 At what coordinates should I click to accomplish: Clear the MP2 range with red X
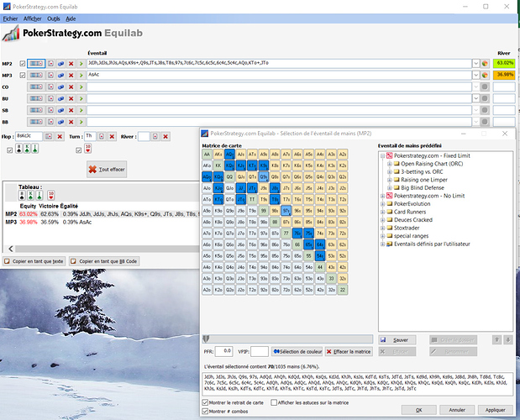click(x=71, y=64)
